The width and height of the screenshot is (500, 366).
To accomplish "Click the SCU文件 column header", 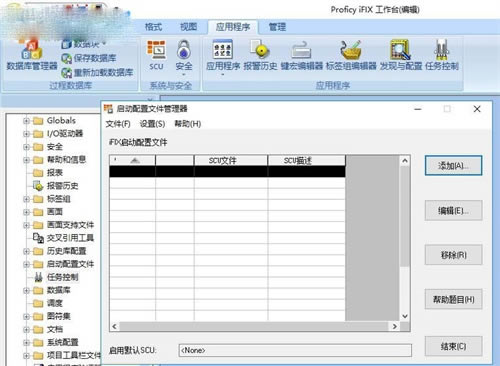I will (x=231, y=160).
